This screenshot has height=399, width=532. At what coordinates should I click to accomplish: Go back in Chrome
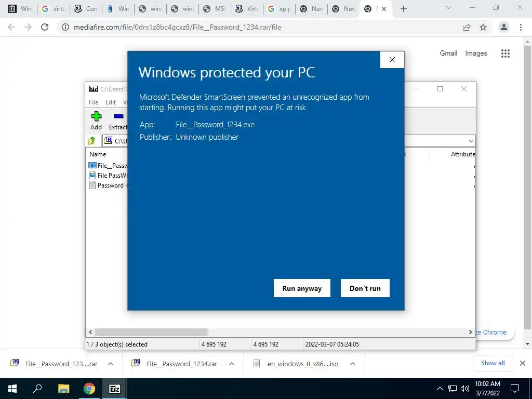[x=11, y=27]
